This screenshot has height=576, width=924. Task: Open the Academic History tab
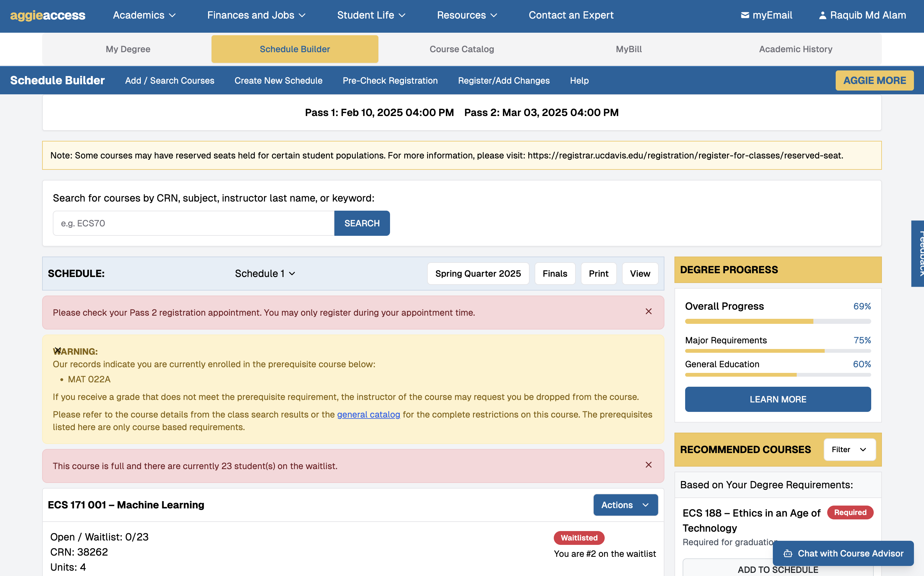795,49
